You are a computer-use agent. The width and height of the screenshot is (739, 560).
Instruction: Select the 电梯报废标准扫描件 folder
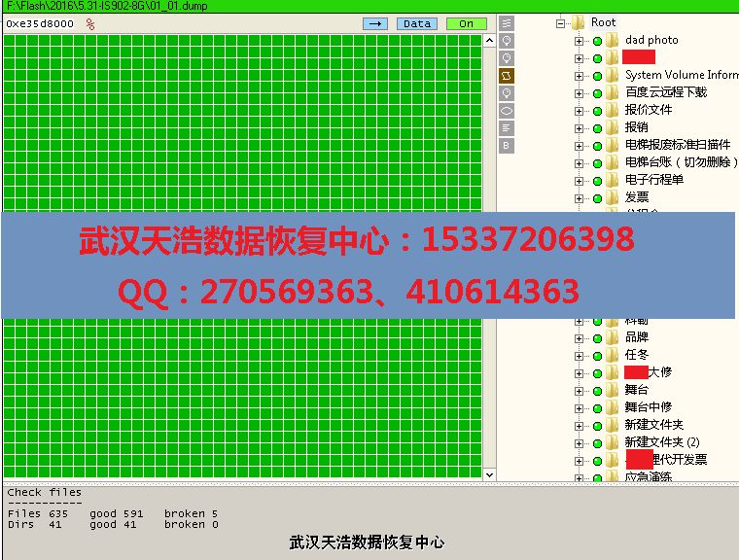pyautogui.click(x=677, y=145)
